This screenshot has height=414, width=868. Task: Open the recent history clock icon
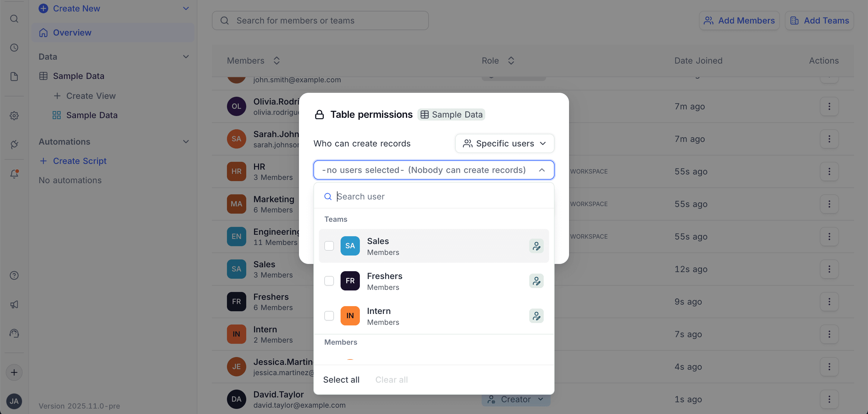point(14,48)
